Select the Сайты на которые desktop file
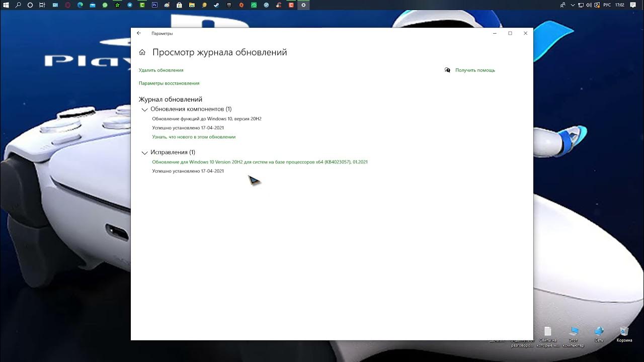 (548, 337)
